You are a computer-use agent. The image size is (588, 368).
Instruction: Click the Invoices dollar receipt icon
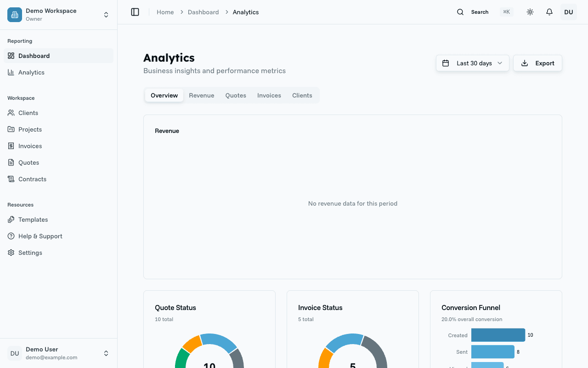point(11,146)
